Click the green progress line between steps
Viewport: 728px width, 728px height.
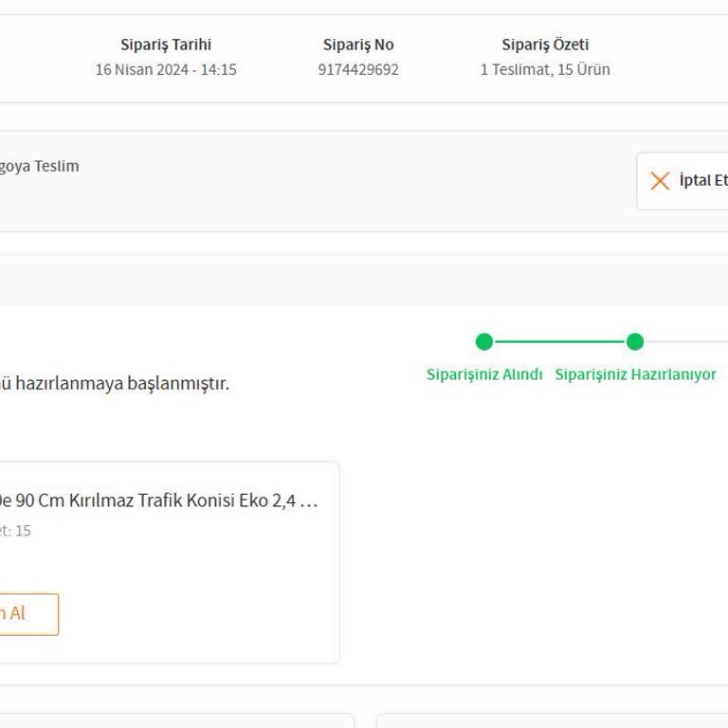pyautogui.click(x=559, y=341)
